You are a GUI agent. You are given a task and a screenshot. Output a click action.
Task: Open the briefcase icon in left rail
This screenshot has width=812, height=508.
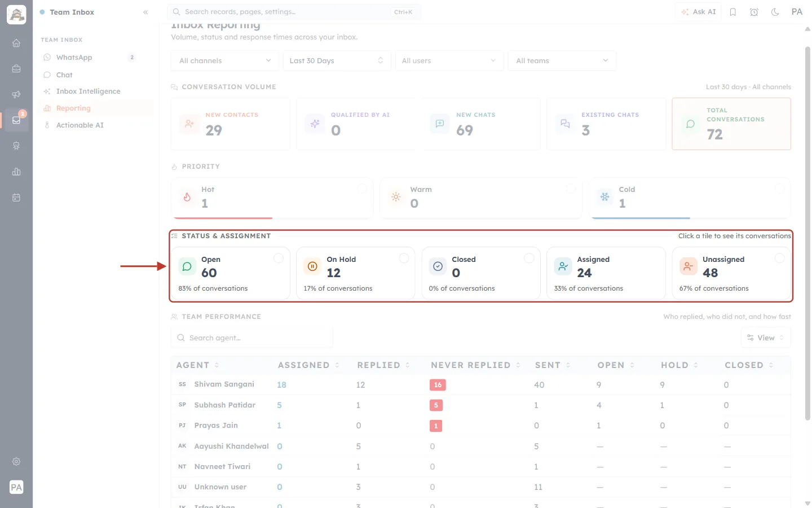pyautogui.click(x=16, y=68)
